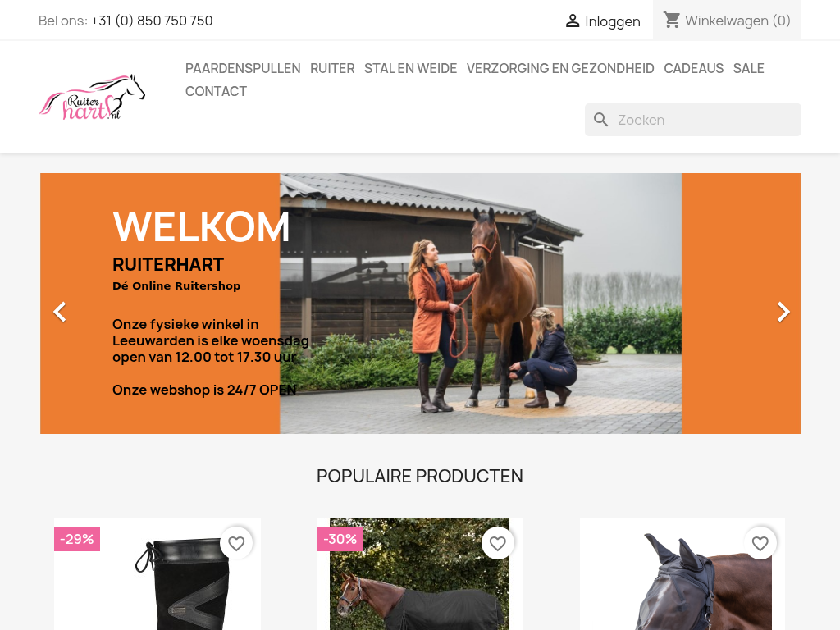This screenshot has height=630, width=840.
Task: Click the welcome banner horse photo
Action: pyautogui.click(x=481, y=304)
